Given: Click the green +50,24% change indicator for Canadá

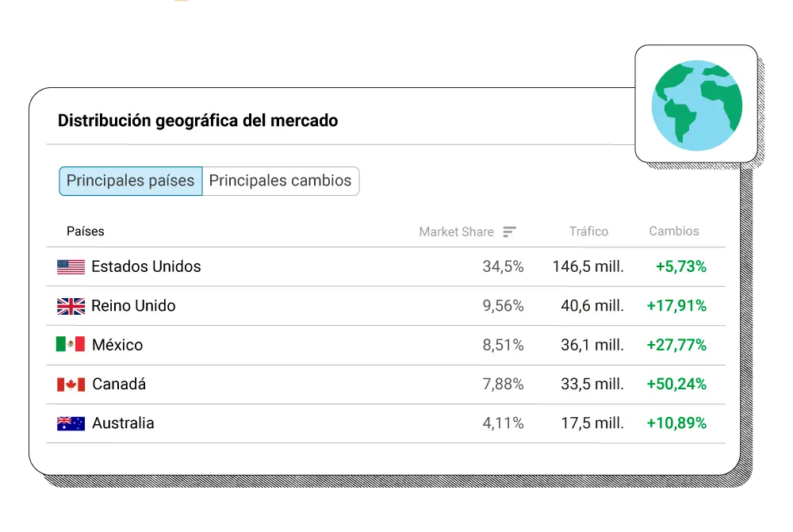Looking at the screenshot, I should [678, 384].
